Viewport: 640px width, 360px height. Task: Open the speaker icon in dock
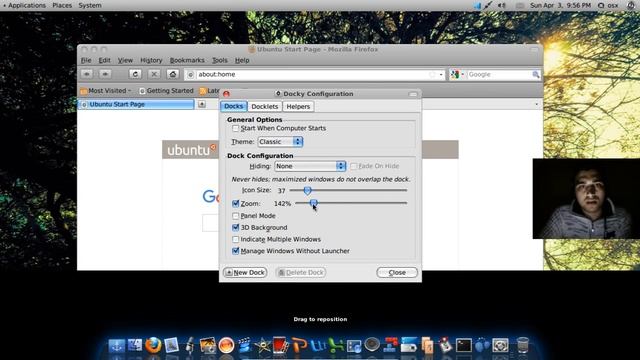(372, 345)
